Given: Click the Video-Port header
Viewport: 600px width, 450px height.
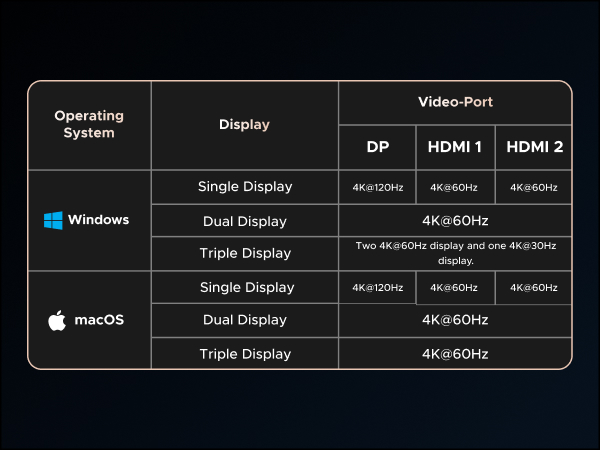Looking at the screenshot, I should coord(455,102).
